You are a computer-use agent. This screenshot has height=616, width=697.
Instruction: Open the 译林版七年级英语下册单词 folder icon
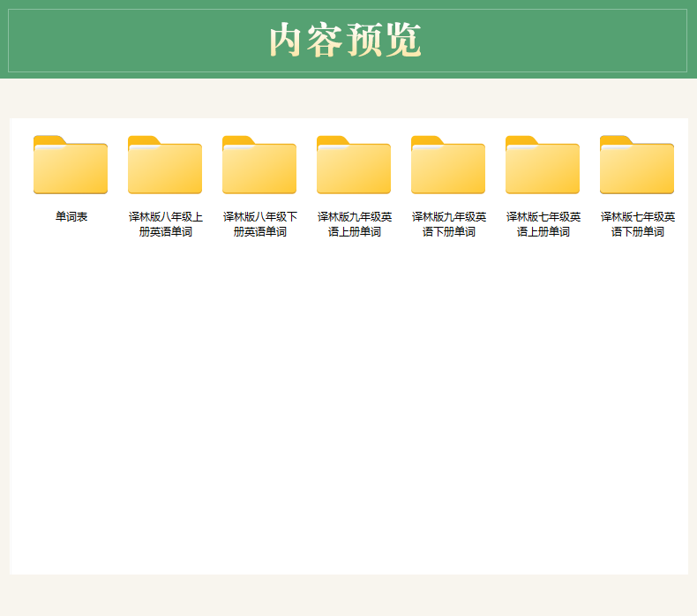coord(637,164)
